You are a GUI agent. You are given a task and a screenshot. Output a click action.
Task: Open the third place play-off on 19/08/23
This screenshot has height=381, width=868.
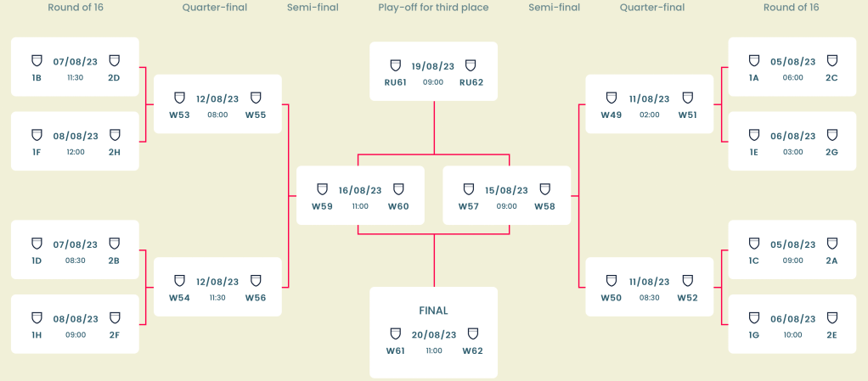point(433,71)
